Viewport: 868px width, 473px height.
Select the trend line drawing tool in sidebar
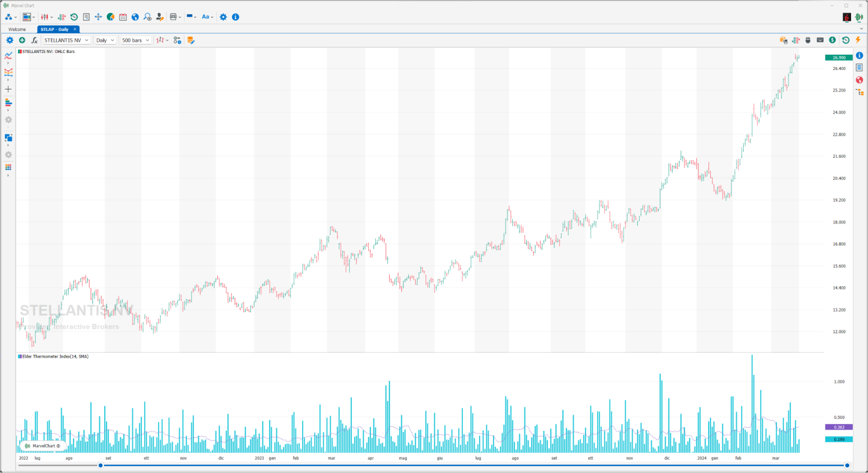click(8, 56)
